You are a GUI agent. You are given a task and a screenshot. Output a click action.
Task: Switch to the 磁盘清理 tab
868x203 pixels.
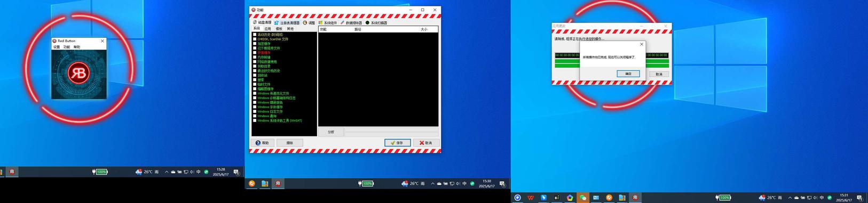[x=262, y=22]
